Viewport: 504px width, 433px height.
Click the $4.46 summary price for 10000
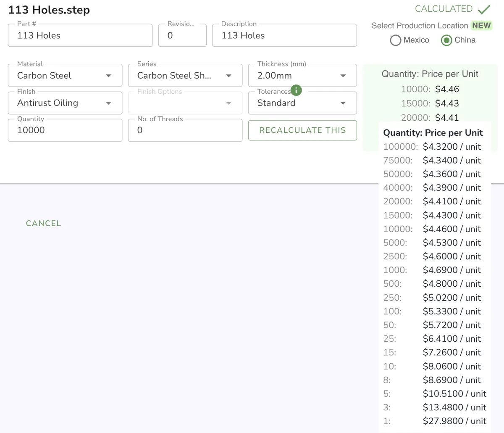pos(447,89)
